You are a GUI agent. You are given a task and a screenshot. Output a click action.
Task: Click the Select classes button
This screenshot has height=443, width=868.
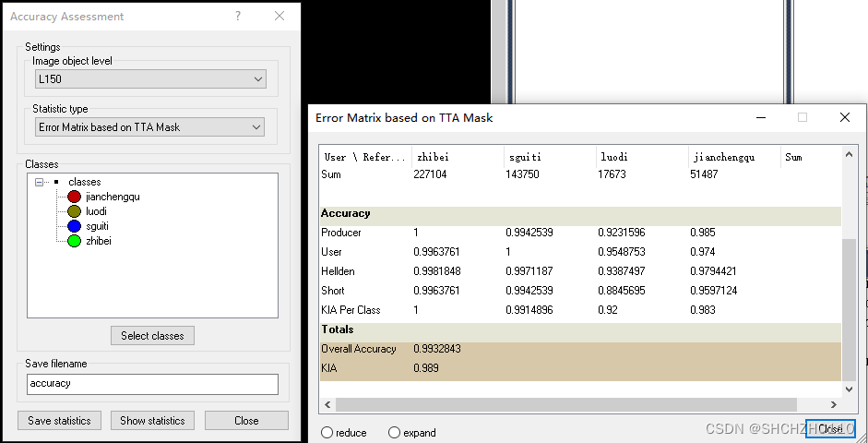pyautogui.click(x=152, y=336)
